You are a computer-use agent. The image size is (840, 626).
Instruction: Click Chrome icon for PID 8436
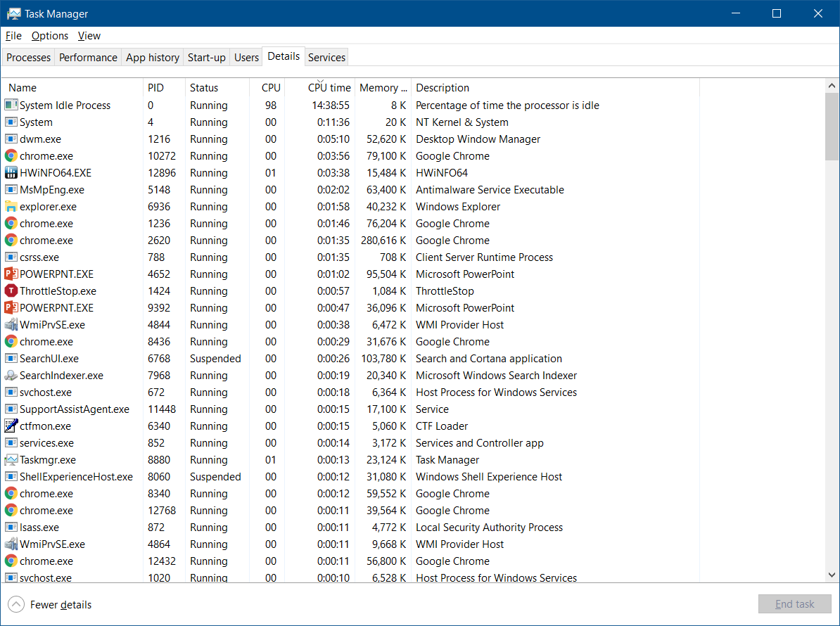click(x=11, y=342)
